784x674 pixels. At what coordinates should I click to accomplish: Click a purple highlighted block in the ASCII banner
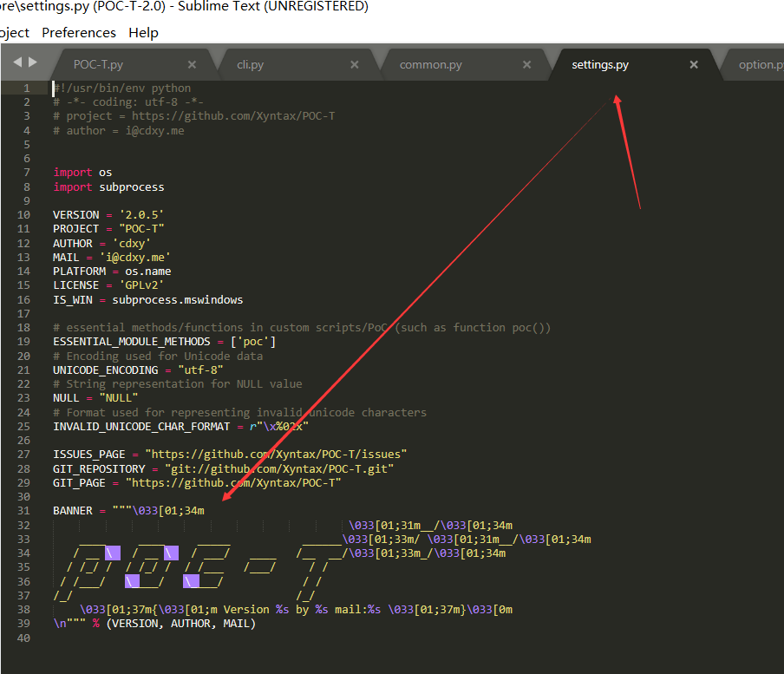coord(113,552)
